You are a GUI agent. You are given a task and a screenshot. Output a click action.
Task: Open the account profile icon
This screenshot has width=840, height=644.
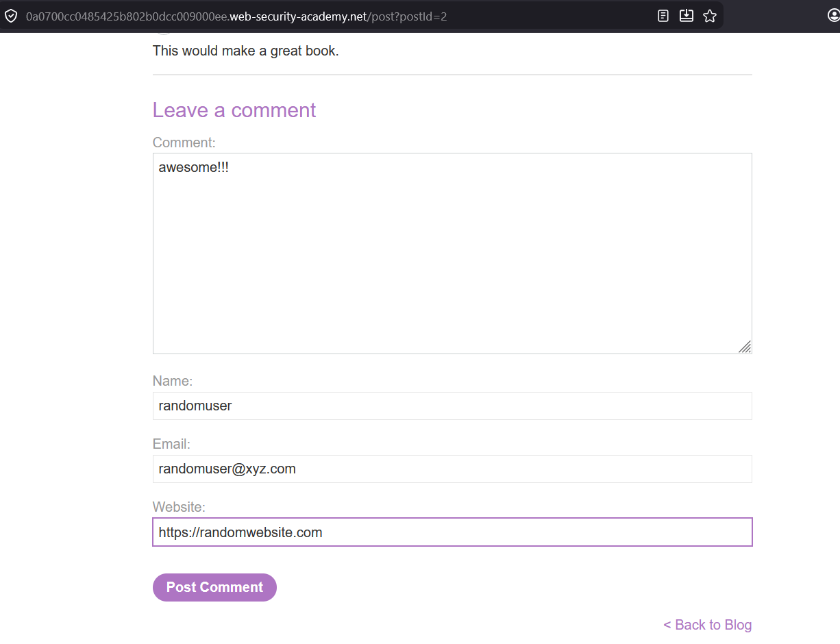833,16
